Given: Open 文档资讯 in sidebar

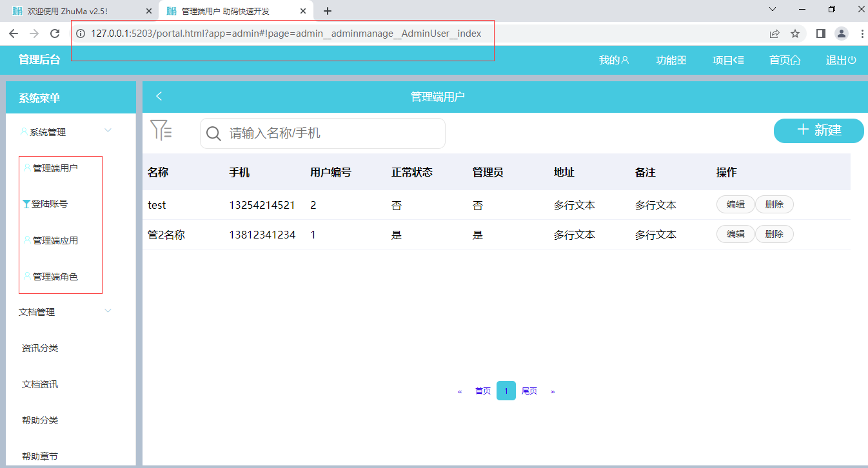Looking at the screenshot, I should 40,384.
